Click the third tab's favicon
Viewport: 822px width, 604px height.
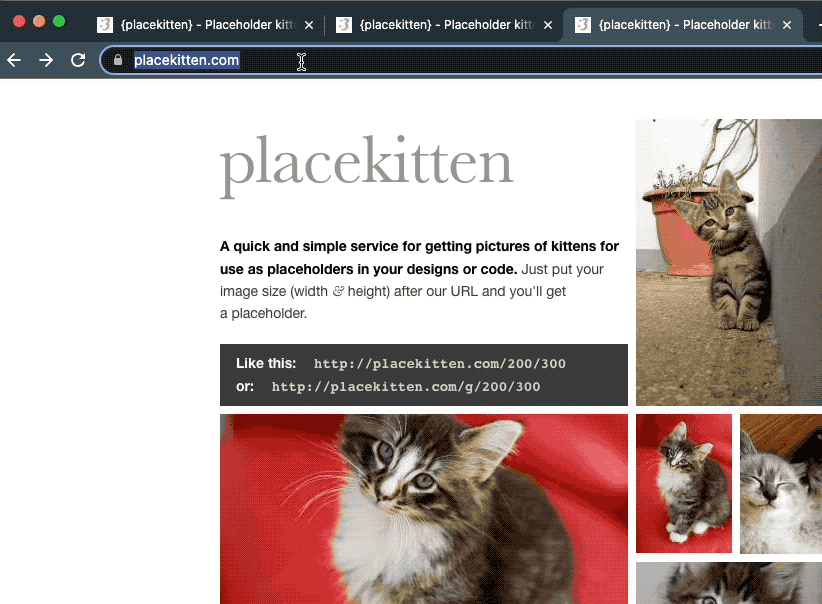[583, 25]
